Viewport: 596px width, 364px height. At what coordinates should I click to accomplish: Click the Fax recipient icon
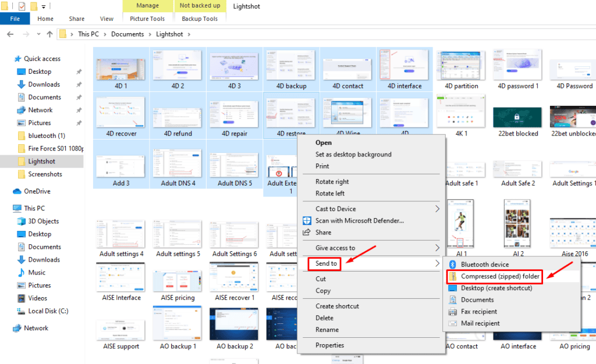pos(453,312)
